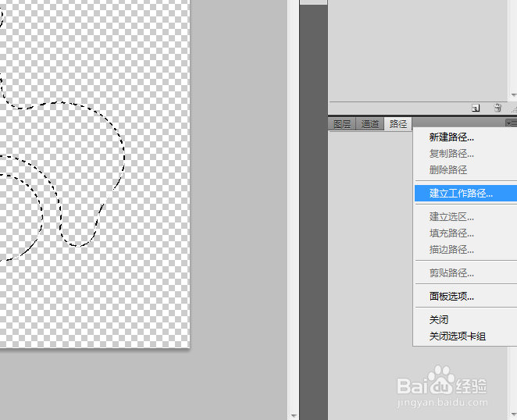The height and width of the screenshot is (420, 517).
Task: Open the paths panel flyout menu icon
Action: (x=512, y=123)
